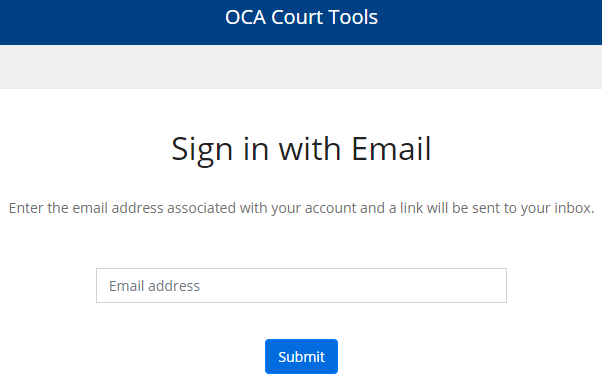Viewport: 602px width, 381px height.
Task: Click the gray bar beneath the header
Action: (301, 67)
